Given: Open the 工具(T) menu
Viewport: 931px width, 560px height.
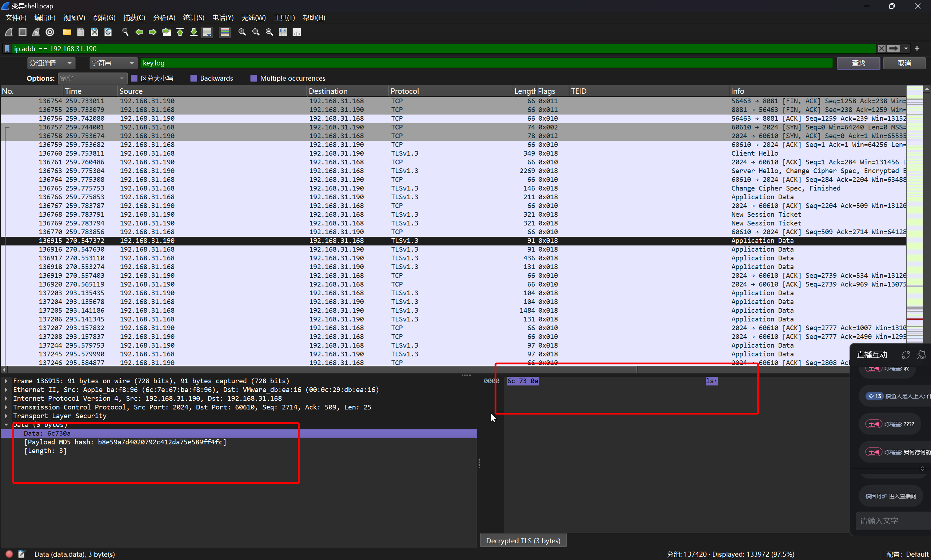Looking at the screenshot, I should pyautogui.click(x=284, y=18).
